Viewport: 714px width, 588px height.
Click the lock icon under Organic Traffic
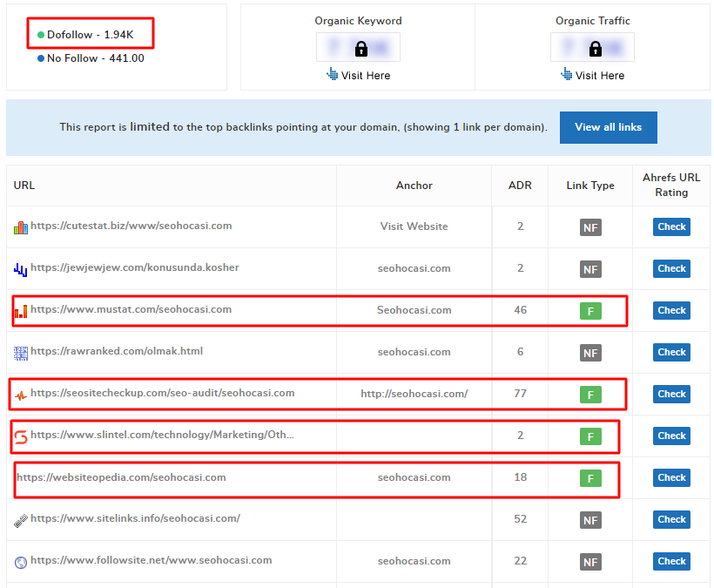(x=596, y=48)
